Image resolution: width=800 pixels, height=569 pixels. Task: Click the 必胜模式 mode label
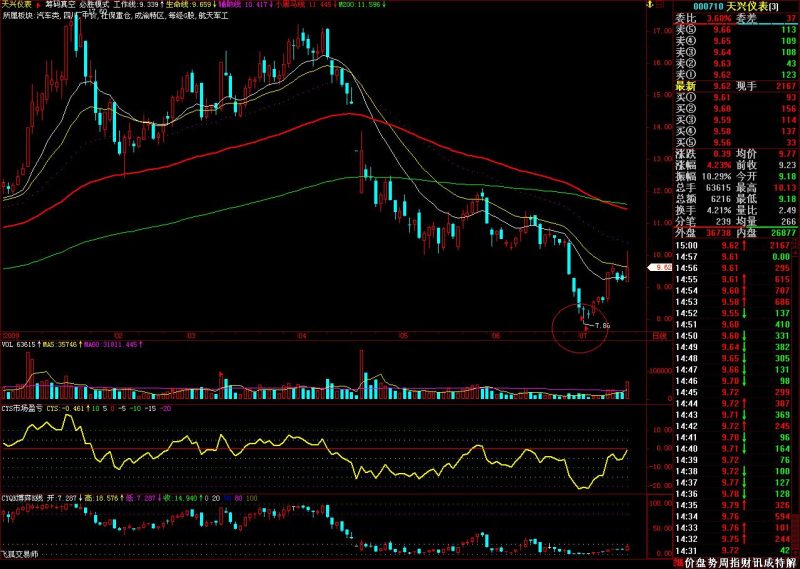pos(94,5)
